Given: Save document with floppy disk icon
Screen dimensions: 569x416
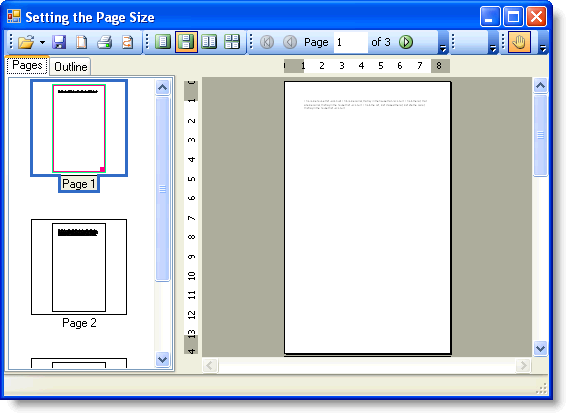Looking at the screenshot, I should [59, 42].
